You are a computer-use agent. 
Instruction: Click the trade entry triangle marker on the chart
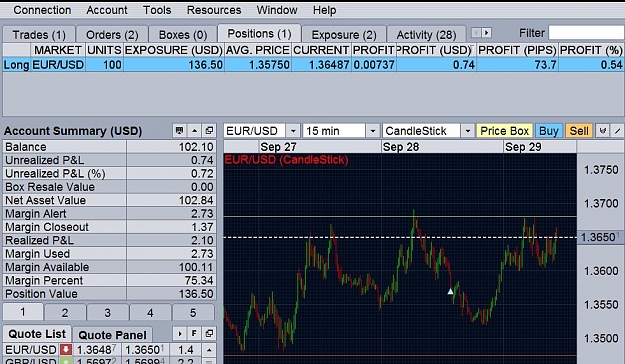(x=450, y=291)
